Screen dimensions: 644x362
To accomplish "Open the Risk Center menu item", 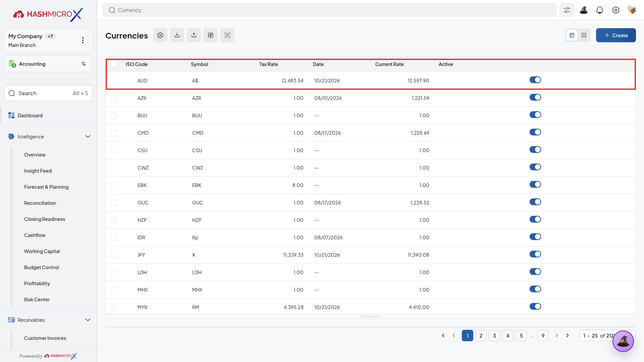I will point(37,300).
